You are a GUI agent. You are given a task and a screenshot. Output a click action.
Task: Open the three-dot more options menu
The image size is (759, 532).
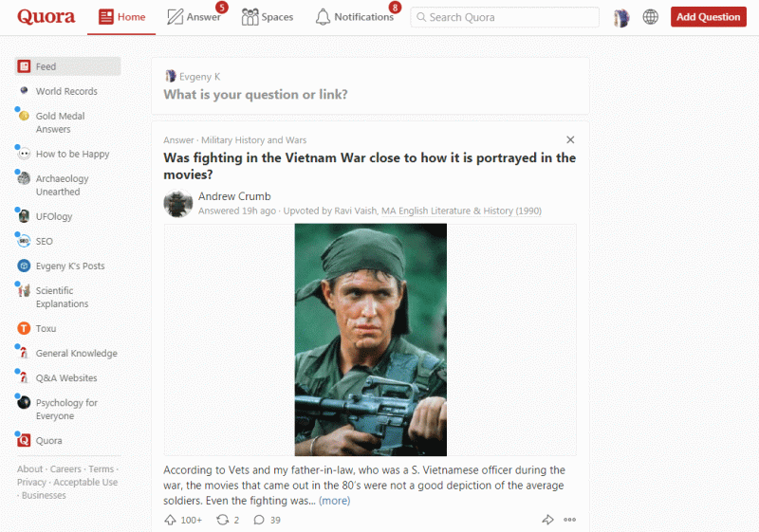(570, 520)
